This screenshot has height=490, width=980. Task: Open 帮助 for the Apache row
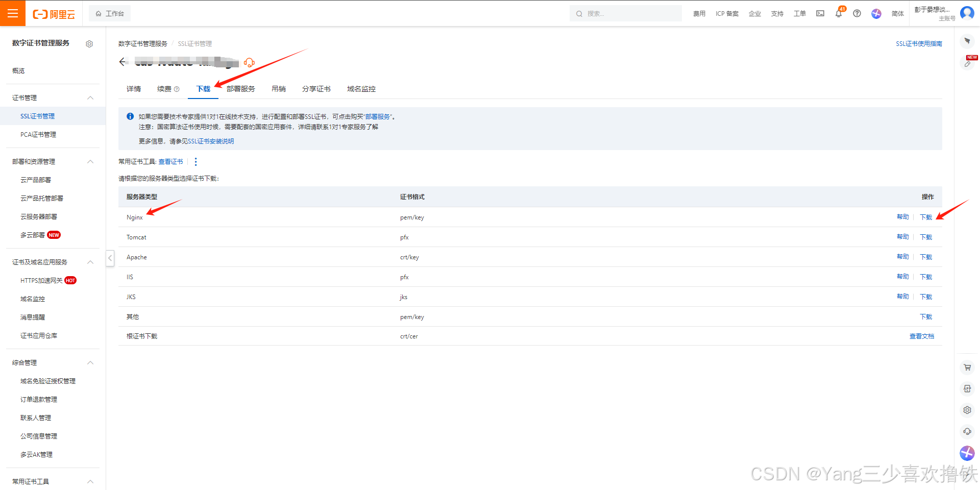(903, 257)
